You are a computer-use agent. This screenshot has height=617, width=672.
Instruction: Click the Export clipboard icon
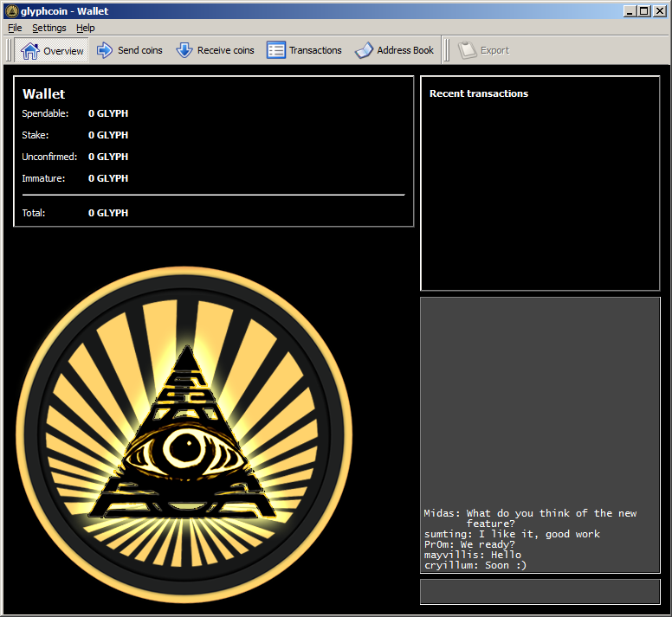point(467,50)
